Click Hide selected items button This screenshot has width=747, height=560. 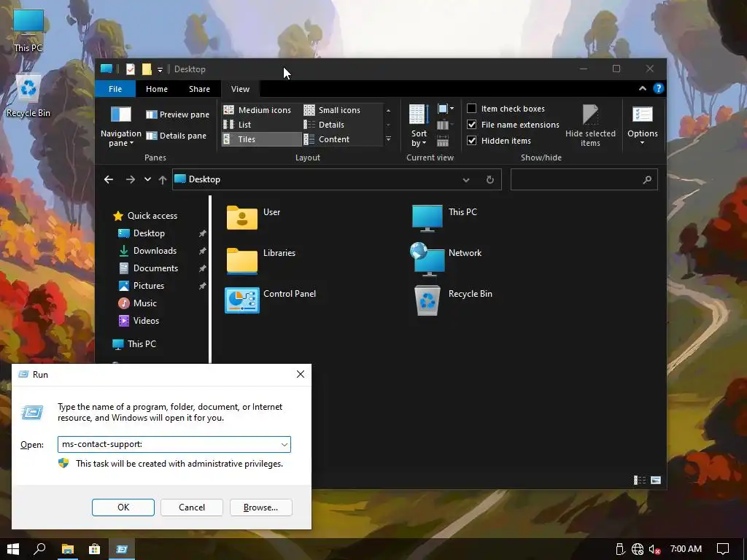pyautogui.click(x=590, y=126)
